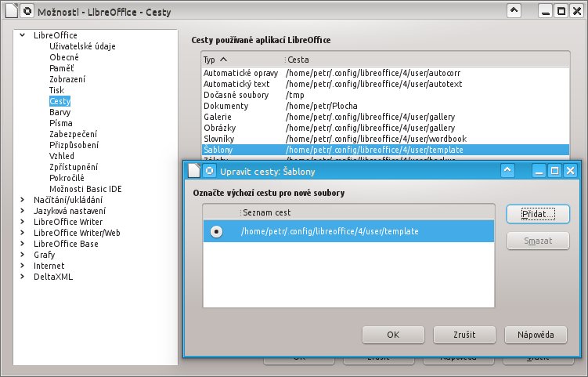Click Zrušit in Upravit cesty dialog
Image resolution: width=588 pixels, height=377 pixels.
(x=464, y=335)
